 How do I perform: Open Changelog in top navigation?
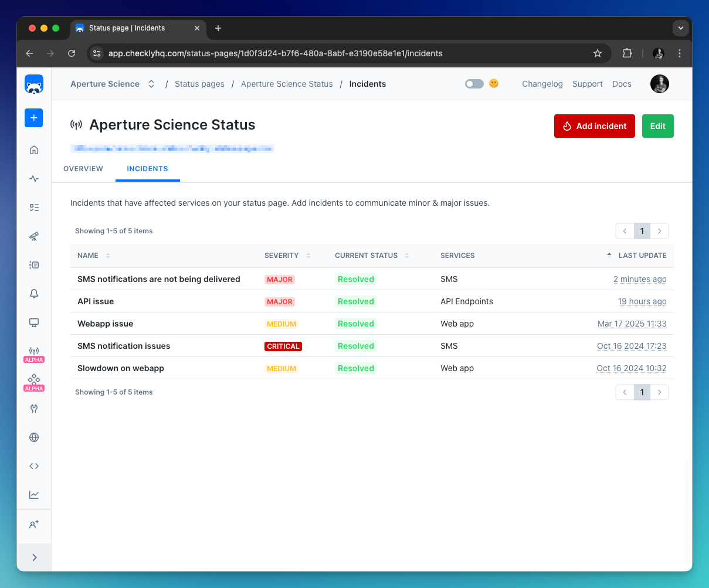[x=542, y=84]
